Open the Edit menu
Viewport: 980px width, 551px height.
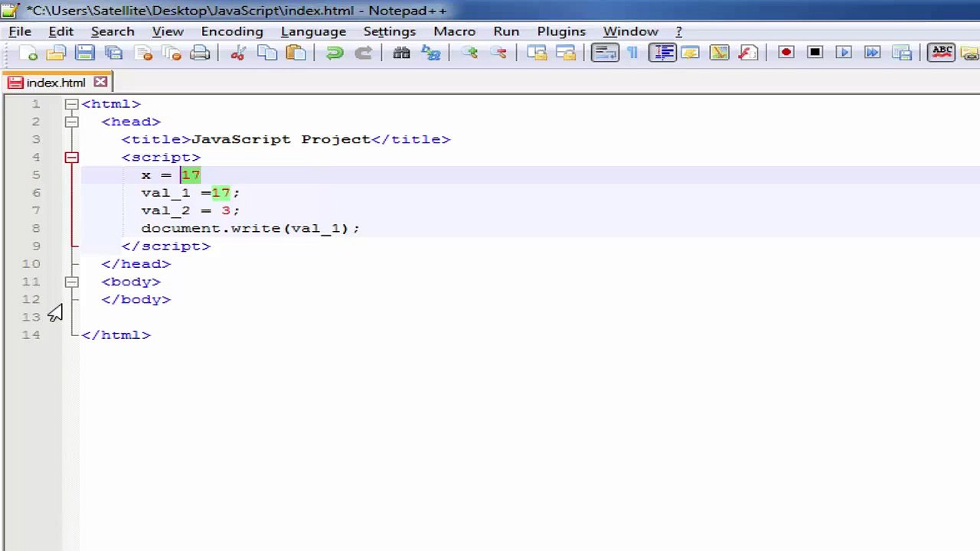click(x=60, y=31)
